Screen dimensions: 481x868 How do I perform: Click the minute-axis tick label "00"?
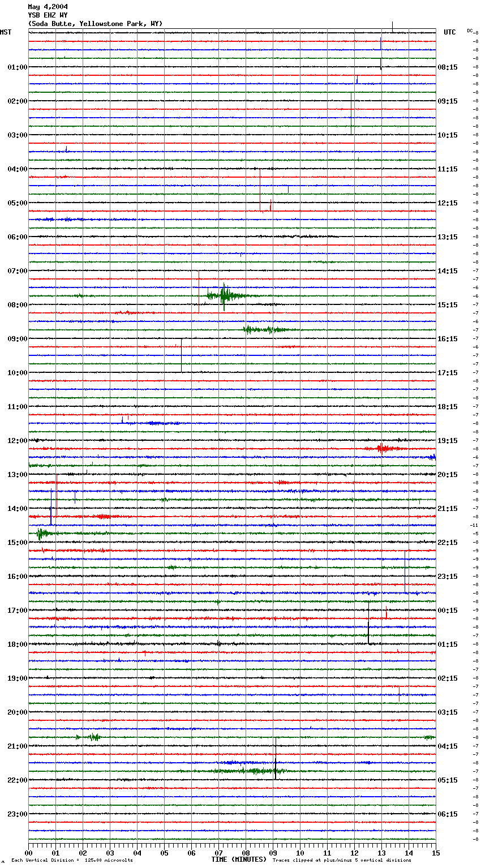(28, 853)
